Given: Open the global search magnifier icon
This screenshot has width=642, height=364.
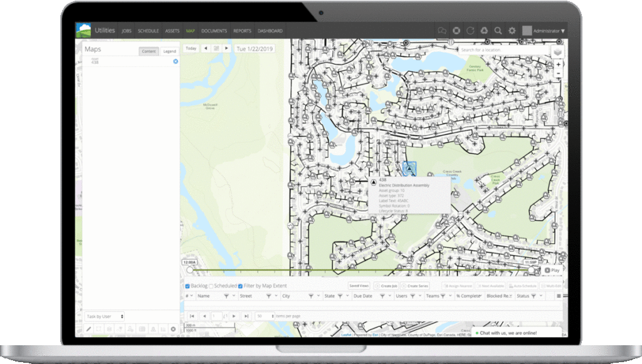Looking at the screenshot, I should pos(498,31).
